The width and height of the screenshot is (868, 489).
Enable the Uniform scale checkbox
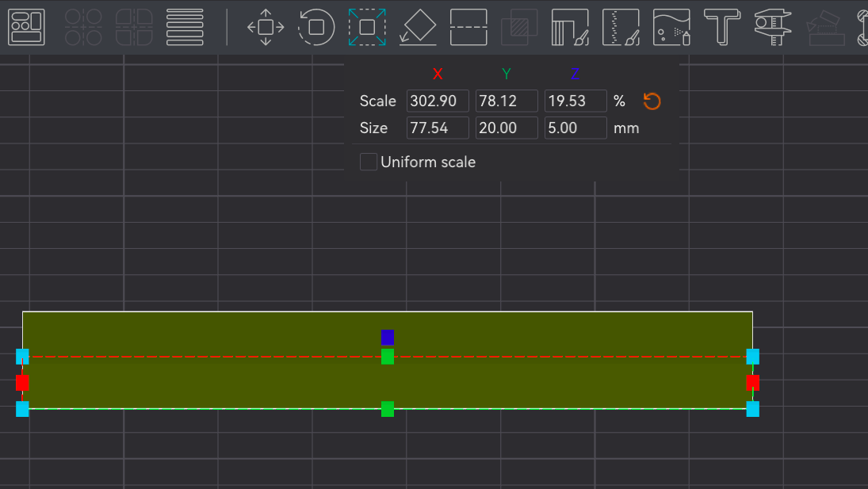(x=369, y=162)
